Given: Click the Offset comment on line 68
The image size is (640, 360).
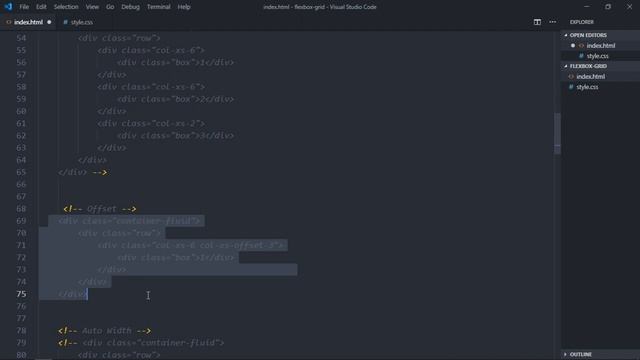Looking at the screenshot, I should 100,209.
